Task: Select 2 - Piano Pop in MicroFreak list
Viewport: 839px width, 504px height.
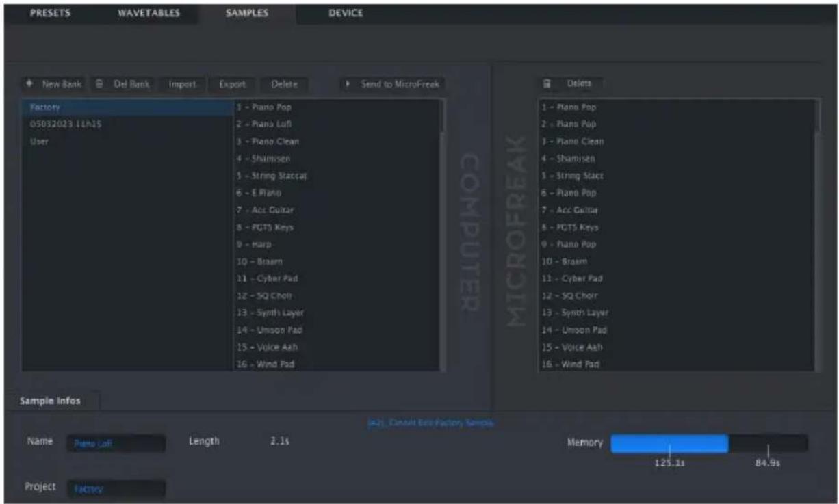Action: 676,124
